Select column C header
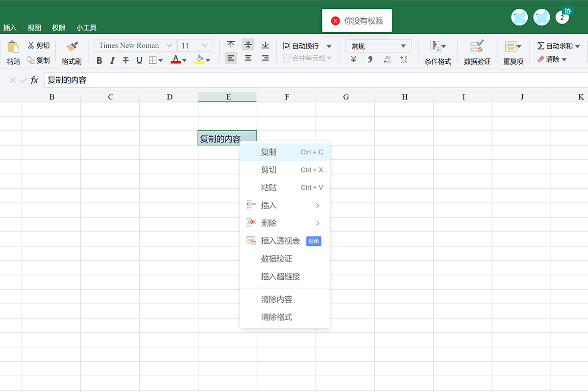The width and height of the screenshot is (588, 392). 110,97
